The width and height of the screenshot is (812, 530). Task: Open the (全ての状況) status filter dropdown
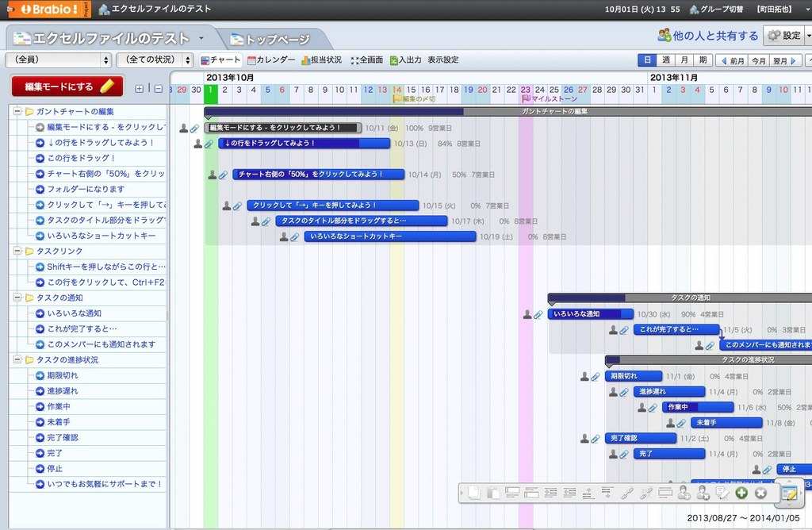155,60
